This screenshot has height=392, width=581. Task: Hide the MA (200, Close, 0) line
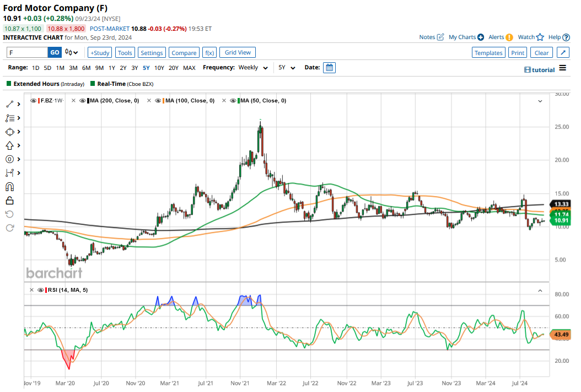83,101
